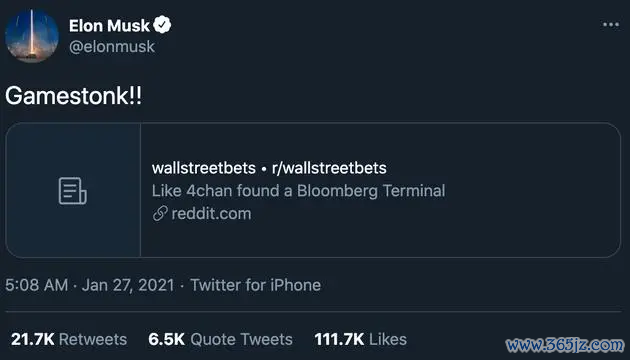Screen dimensions: 630x360
Task: Show the 111.7K Likes list
Action: (x=360, y=340)
